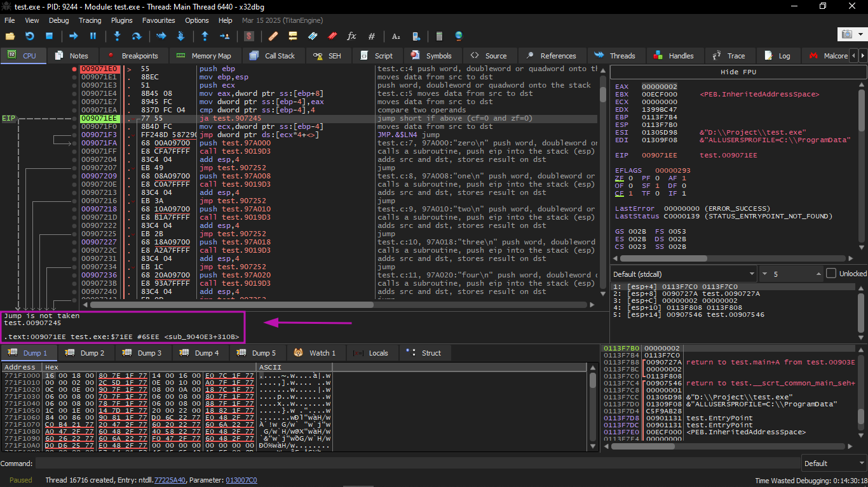
Task: Click the fx functions toolbar icon
Action: pyautogui.click(x=351, y=36)
